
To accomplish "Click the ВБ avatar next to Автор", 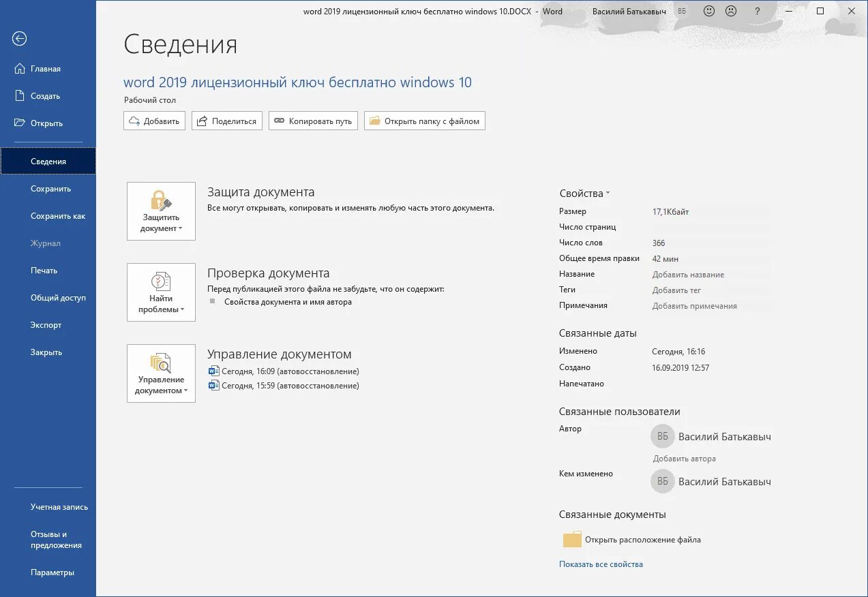I will click(662, 436).
